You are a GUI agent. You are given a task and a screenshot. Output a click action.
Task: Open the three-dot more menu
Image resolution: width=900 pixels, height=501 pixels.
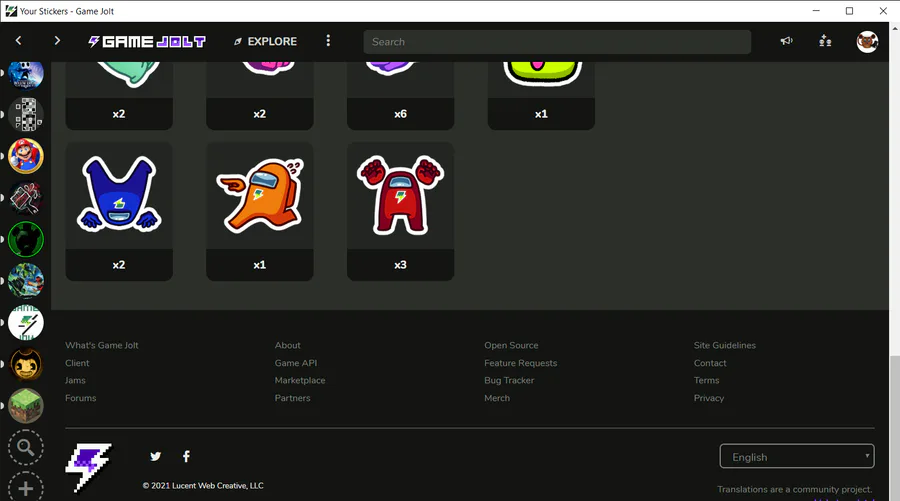(x=328, y=41)
